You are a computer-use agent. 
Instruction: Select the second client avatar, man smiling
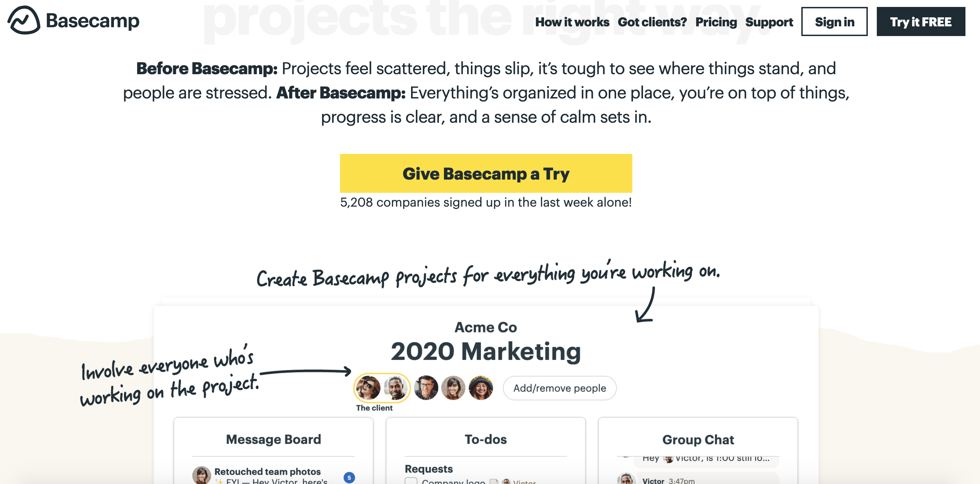click(396, 388)
